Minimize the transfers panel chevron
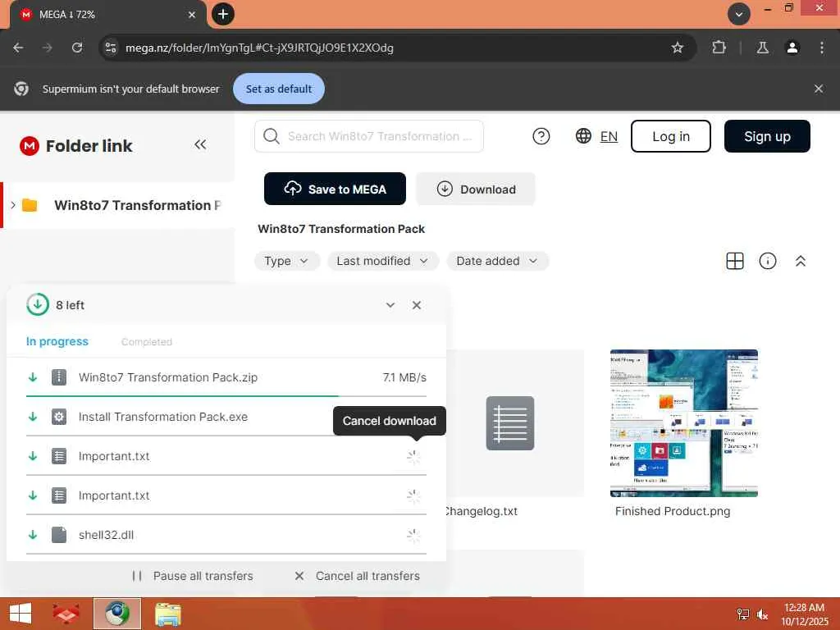This screenshot has height=630, width=840. [x=390, y=305]
